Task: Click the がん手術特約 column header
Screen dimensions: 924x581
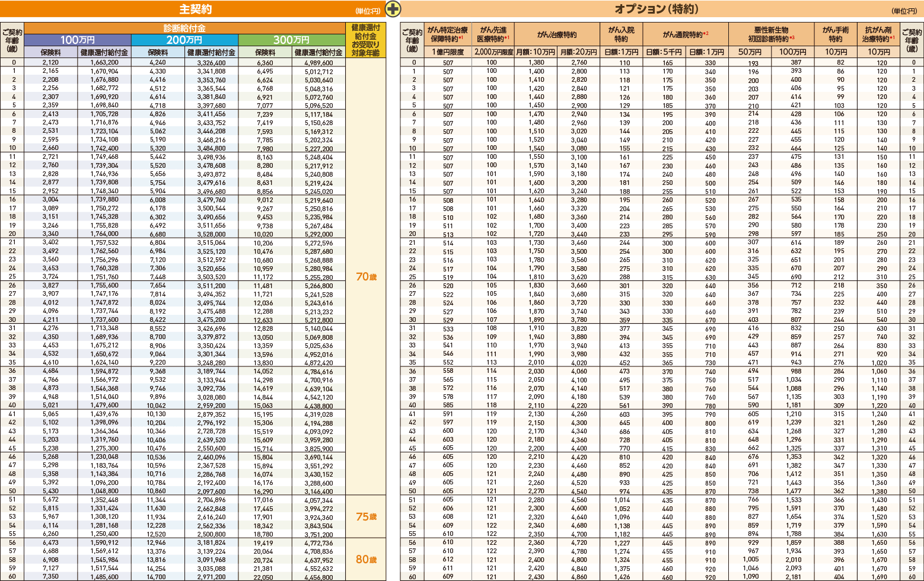Action: point(836,34)
